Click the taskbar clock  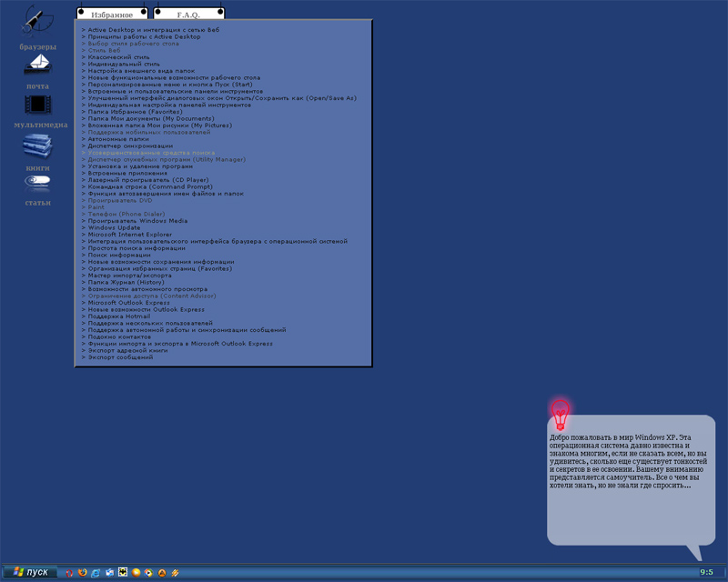[706, 572]
